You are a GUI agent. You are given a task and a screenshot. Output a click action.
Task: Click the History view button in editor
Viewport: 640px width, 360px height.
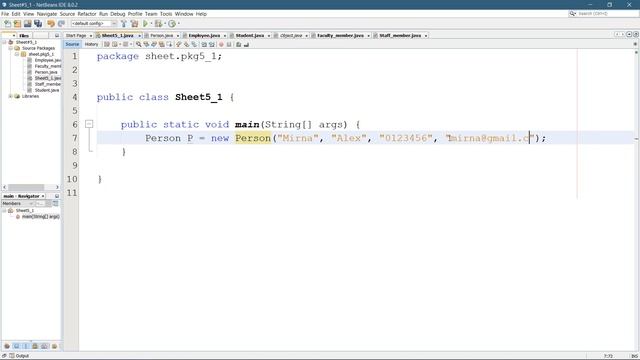[91, 44]
